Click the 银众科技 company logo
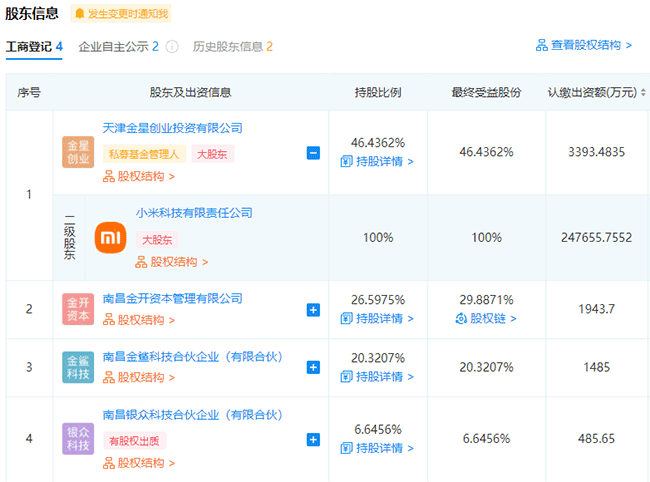This screenshot has width=650, height=482. [78, 439]
